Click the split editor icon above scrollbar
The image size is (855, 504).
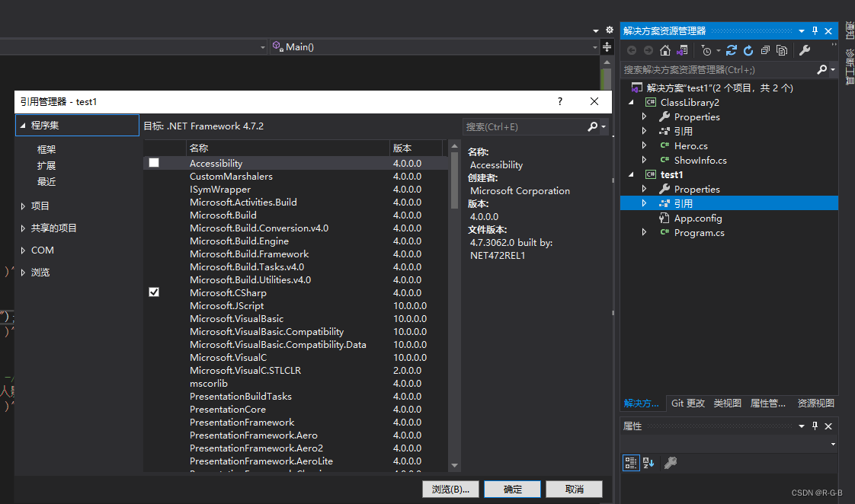pyautogui.click(x=607, y=47)
